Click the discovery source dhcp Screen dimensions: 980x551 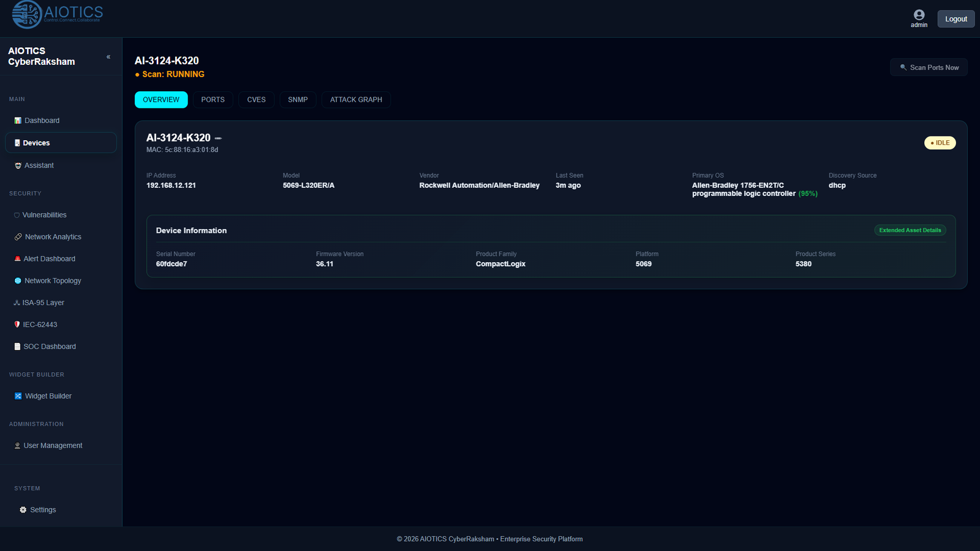[837, 186]
